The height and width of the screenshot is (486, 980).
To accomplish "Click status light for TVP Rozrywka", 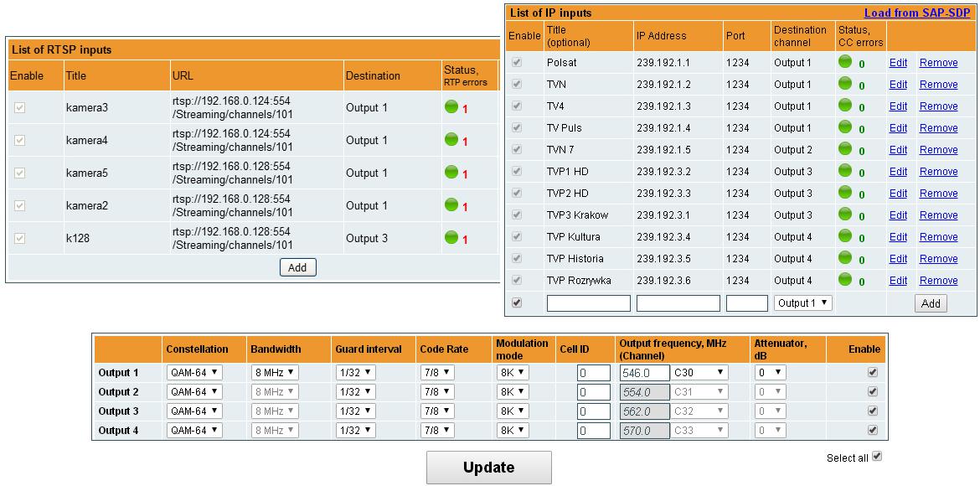I will (845, 280).
